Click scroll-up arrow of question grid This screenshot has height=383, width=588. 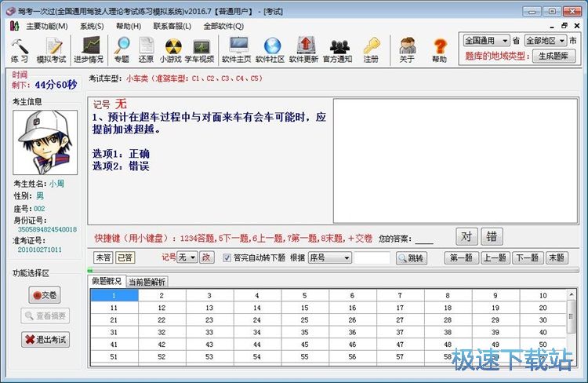(x=572, y=294)
